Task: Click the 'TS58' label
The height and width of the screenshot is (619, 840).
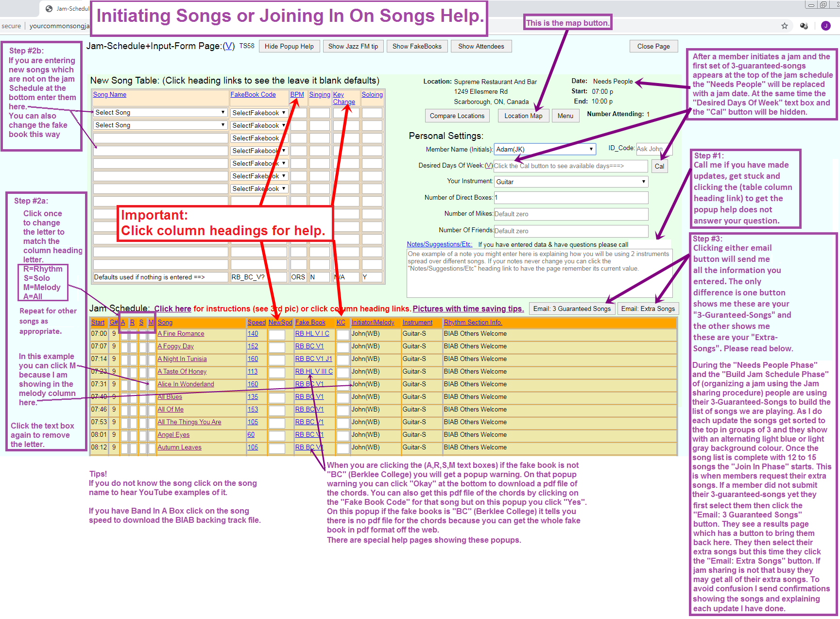Action: [247, 46]
